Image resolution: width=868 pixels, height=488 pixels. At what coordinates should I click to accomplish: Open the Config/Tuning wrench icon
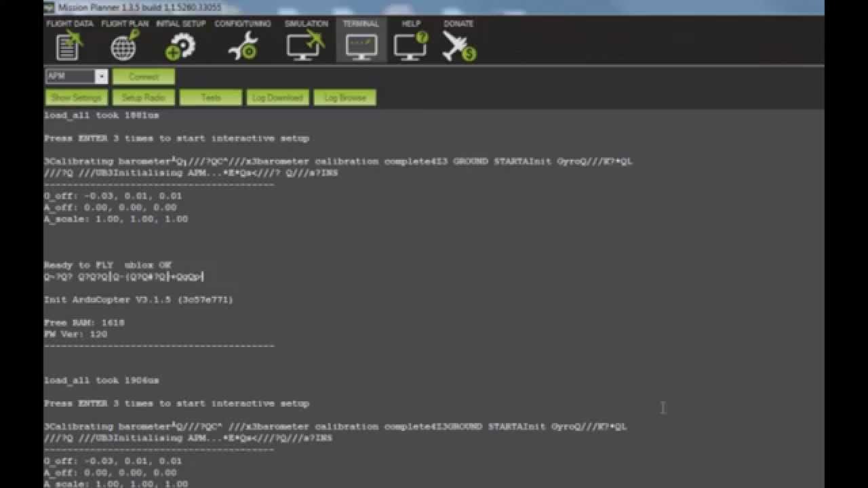242,47
